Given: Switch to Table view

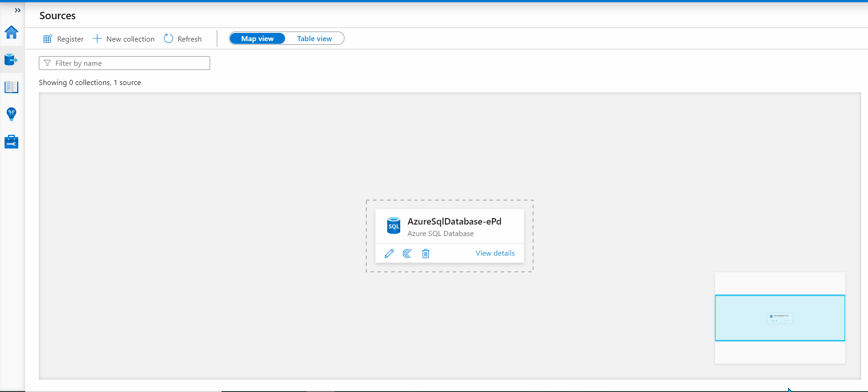Looking at the screenshot, I should coord(314,39).
